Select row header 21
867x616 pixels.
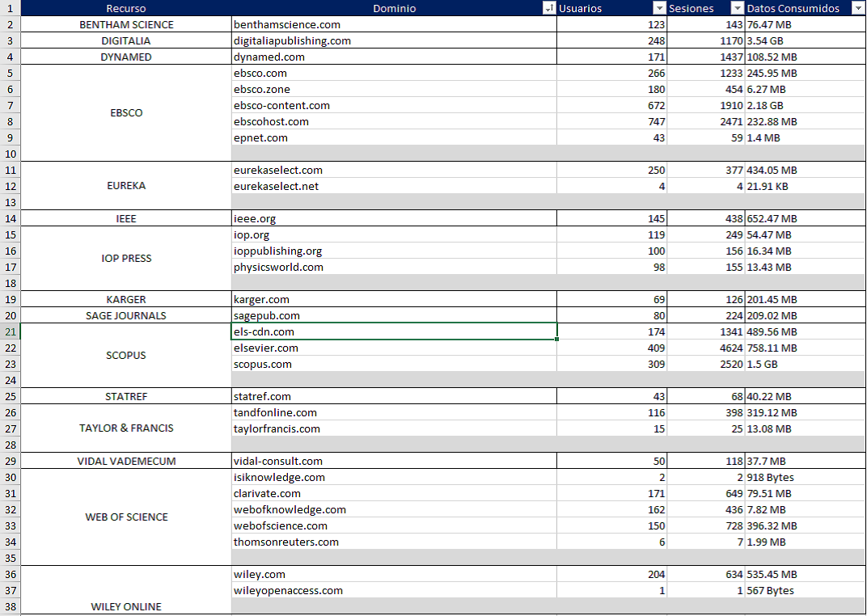coord(10,331)
